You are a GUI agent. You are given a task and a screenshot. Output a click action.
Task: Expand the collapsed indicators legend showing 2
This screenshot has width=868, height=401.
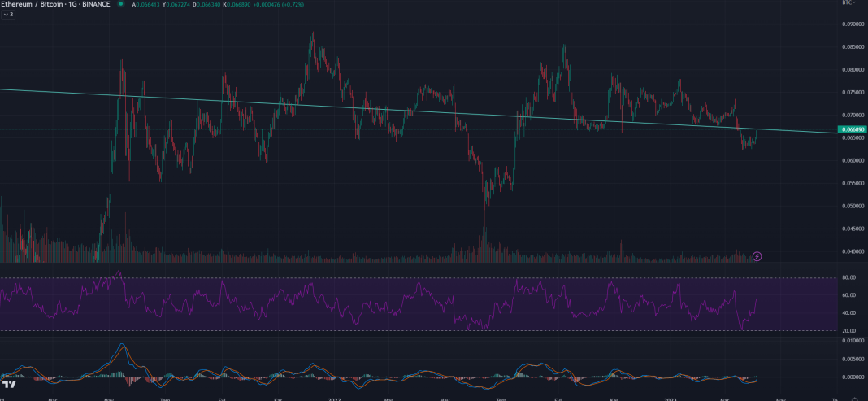pos(8,14)
